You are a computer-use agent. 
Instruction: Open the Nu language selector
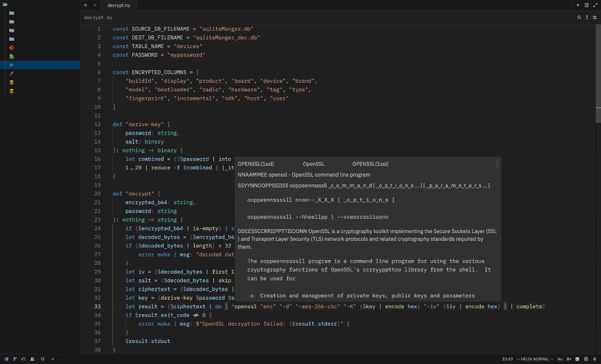(560, 359)
